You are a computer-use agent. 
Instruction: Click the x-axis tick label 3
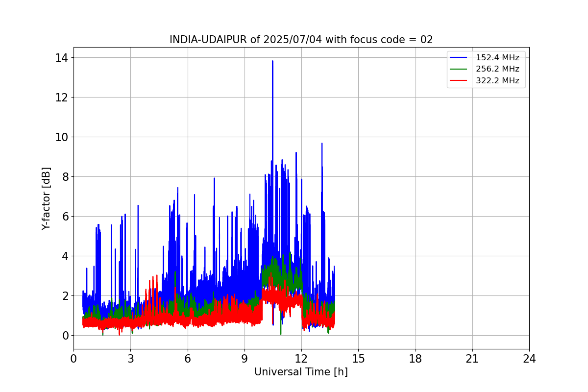(130, 358)
